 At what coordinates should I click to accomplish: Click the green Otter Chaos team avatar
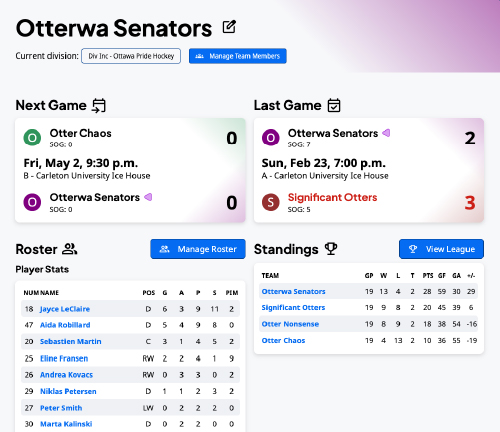pos(32,137)
